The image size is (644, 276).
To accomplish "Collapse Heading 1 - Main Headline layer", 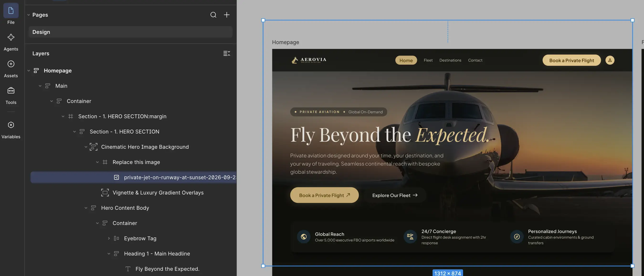I will 109,254.
